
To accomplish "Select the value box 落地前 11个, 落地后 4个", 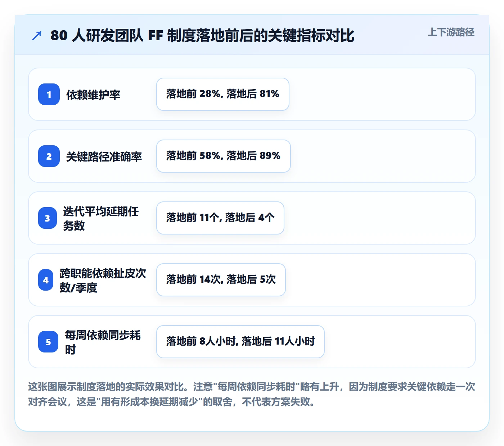I will coord(220,218).
